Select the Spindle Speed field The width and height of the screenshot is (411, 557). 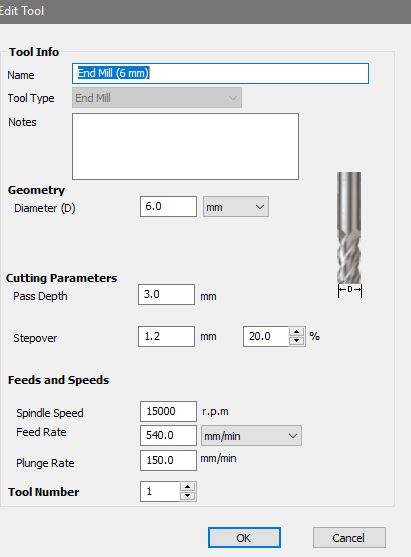pos(168,411)
